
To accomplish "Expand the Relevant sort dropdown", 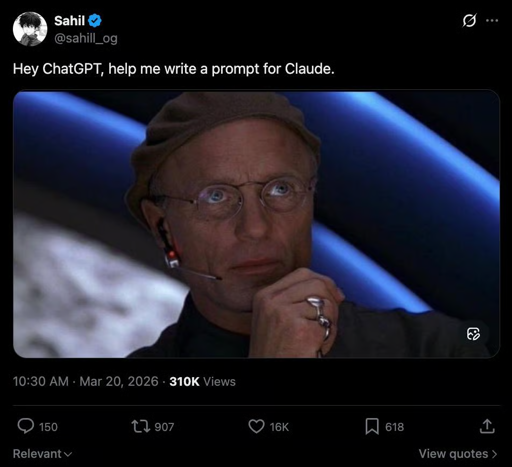I will tap(42, 454).
